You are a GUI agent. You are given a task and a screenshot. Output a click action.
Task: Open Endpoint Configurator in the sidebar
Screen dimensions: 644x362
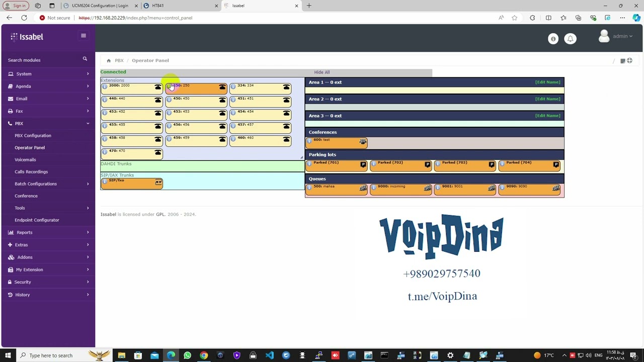click(x=37, y=220)
